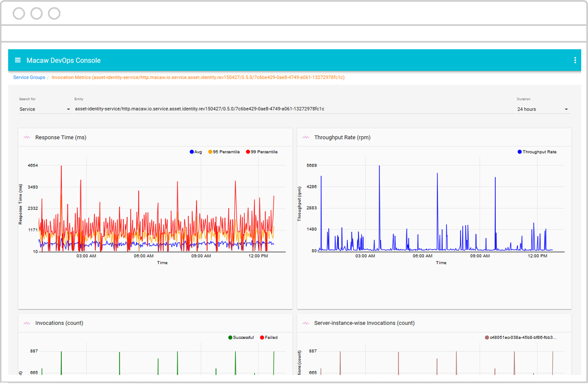
Task: Click the orange 95 Percentile legend dot
Action: point(210,152)
